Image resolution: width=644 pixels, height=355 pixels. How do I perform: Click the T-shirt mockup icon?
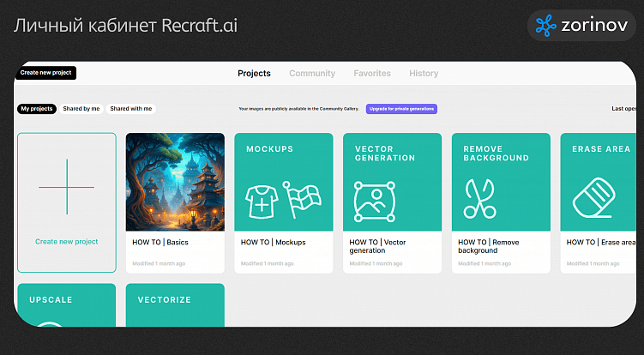click(x=262, y=202)
